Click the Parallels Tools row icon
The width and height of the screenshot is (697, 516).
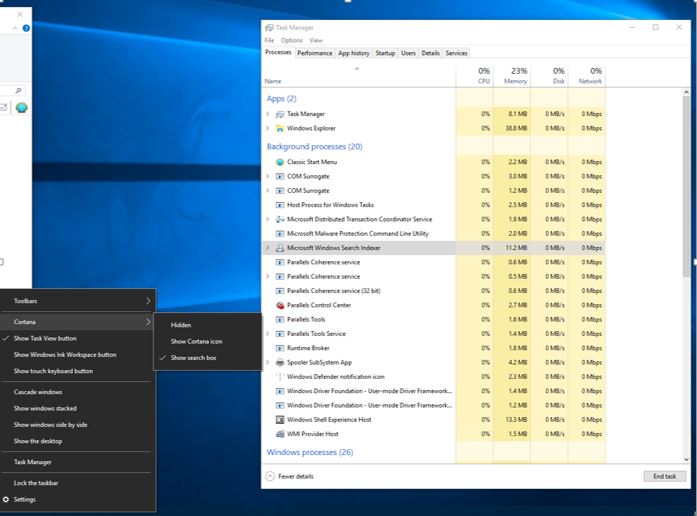[280, 319]
